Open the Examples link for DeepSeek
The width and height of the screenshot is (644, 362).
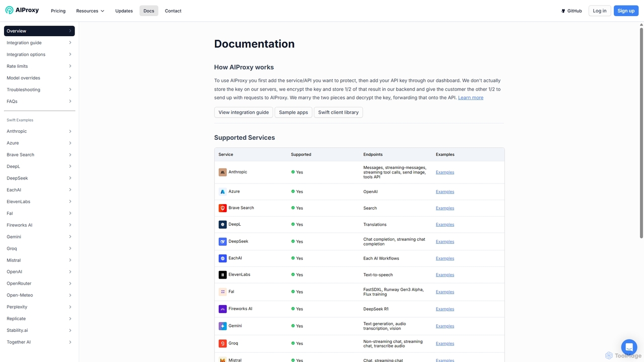click(445, 241)
